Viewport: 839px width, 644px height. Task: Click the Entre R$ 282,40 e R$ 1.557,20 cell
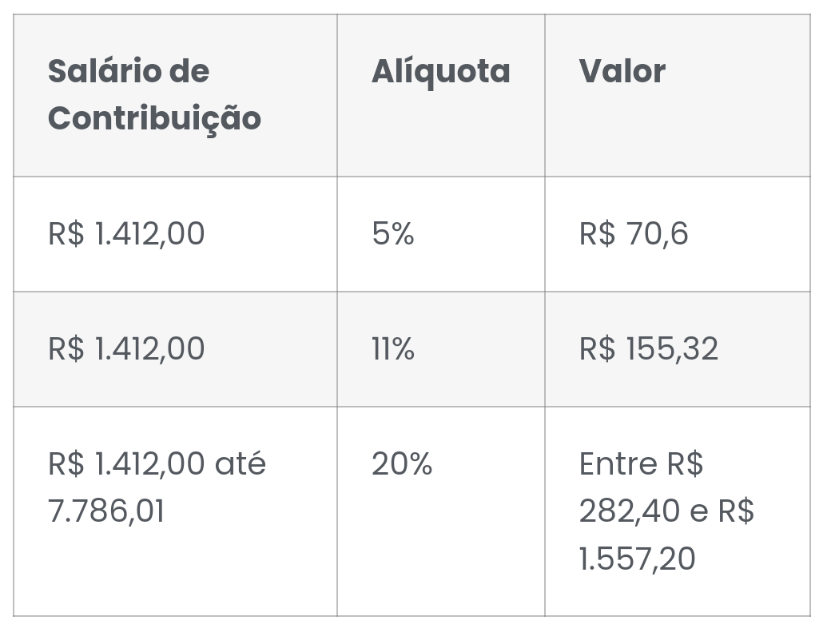click(678, 511)
